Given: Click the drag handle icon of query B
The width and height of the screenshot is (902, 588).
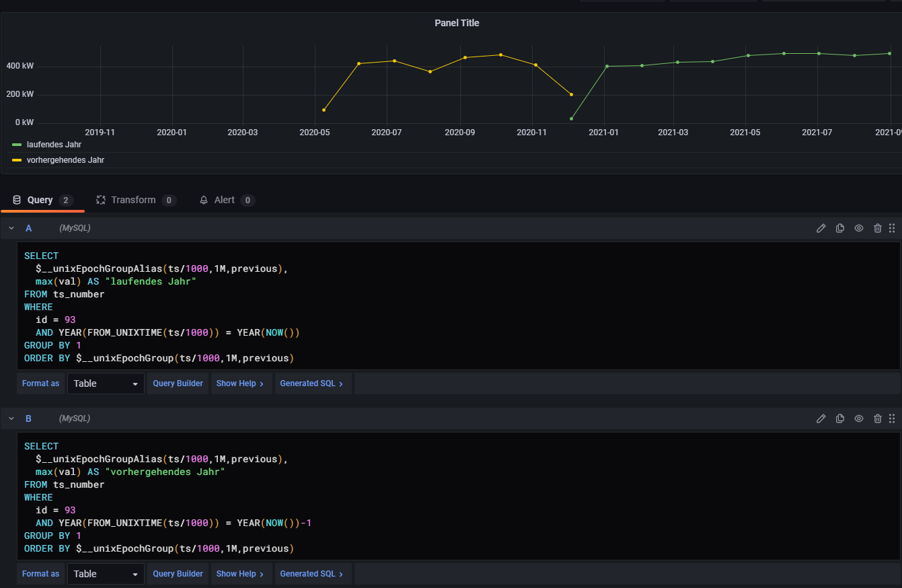Looking at the screenshot, I should (892, 418).
